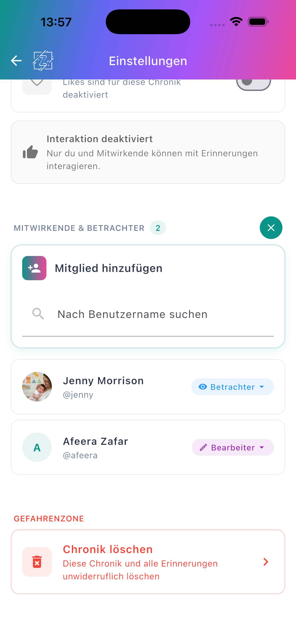Tap Jenny Morrison's profile photo
Image resolution: width=296 pixels, height=644 pixels.
tap(37, 386)
